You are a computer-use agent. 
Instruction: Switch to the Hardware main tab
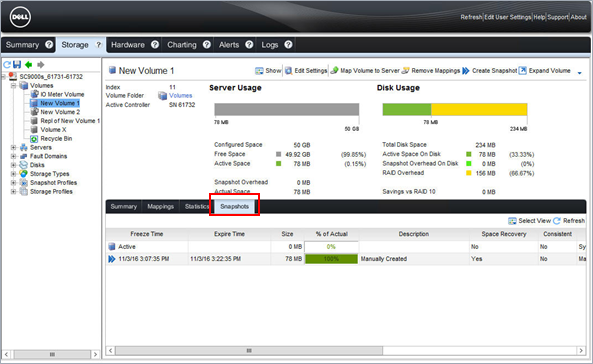[x=128, y=45]
